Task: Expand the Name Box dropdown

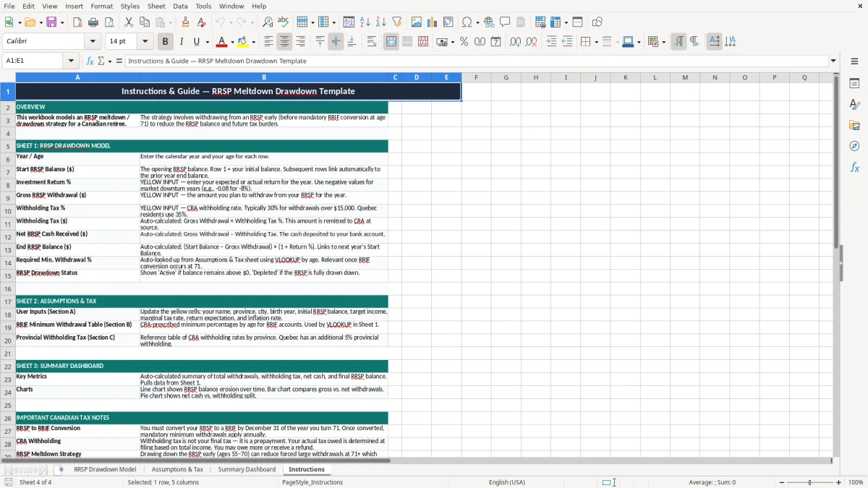Action: coord(71,61)
